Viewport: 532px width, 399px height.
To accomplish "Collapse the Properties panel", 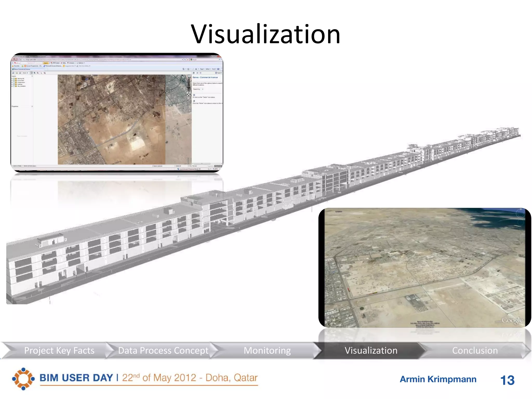I will [32, 106].
